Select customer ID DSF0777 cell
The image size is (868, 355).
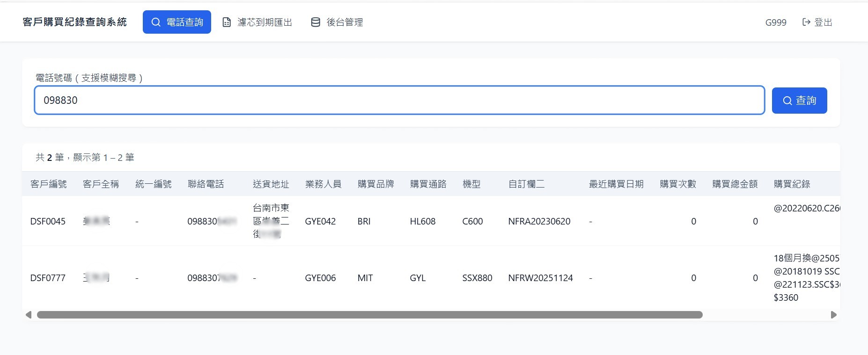[48, 278]
